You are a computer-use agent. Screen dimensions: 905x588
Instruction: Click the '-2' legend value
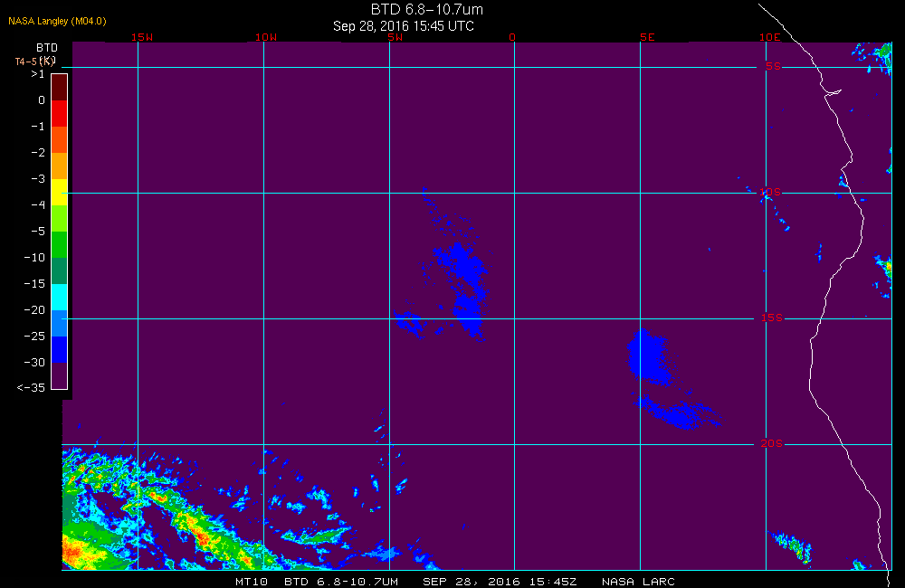[37, 152]
